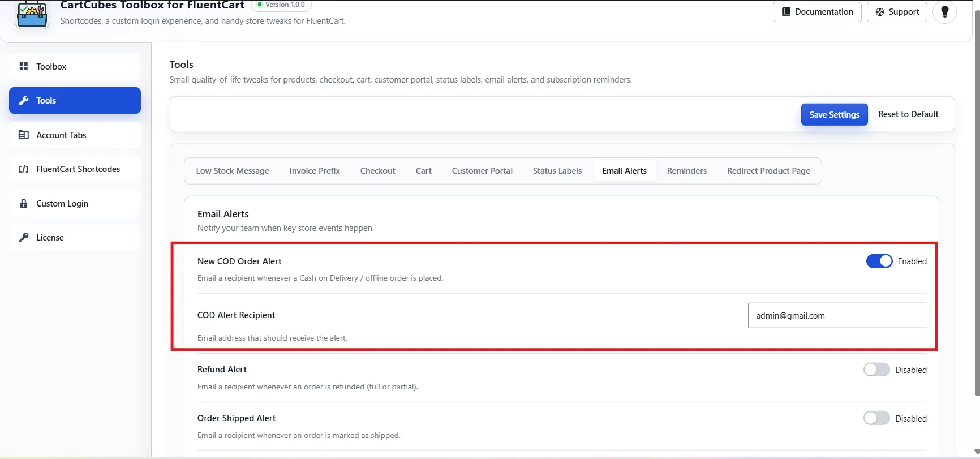Open the Customer Portal tab
Image resolution: width=980 pixels, height=459 pixels.
482,171
